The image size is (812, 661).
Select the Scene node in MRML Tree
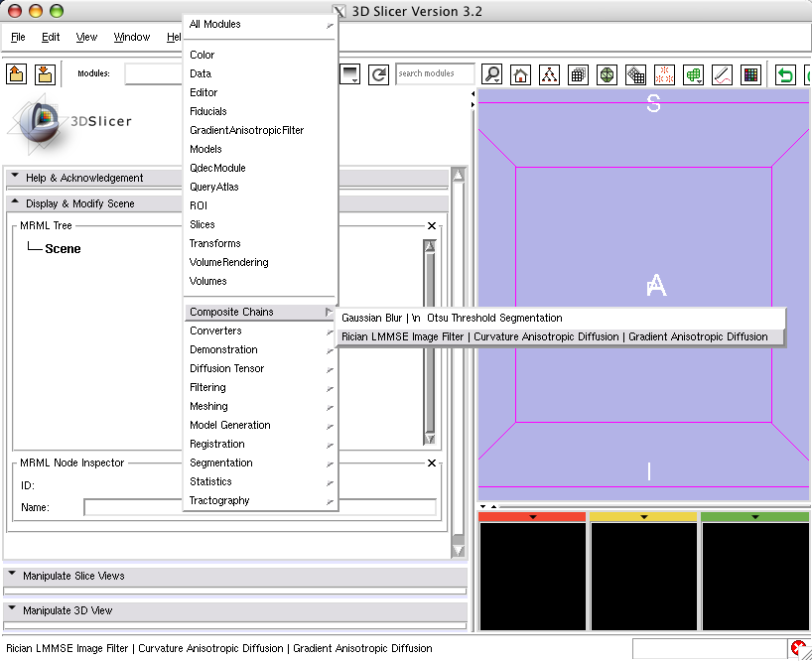pyautogui.click(x=63, y=249)
